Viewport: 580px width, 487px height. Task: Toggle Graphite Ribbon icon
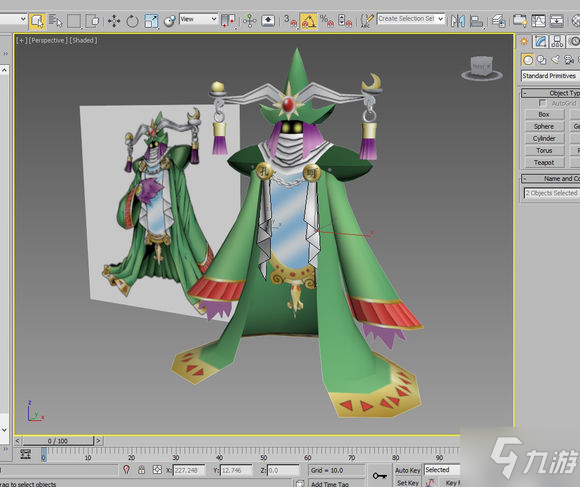click(520, 21)
